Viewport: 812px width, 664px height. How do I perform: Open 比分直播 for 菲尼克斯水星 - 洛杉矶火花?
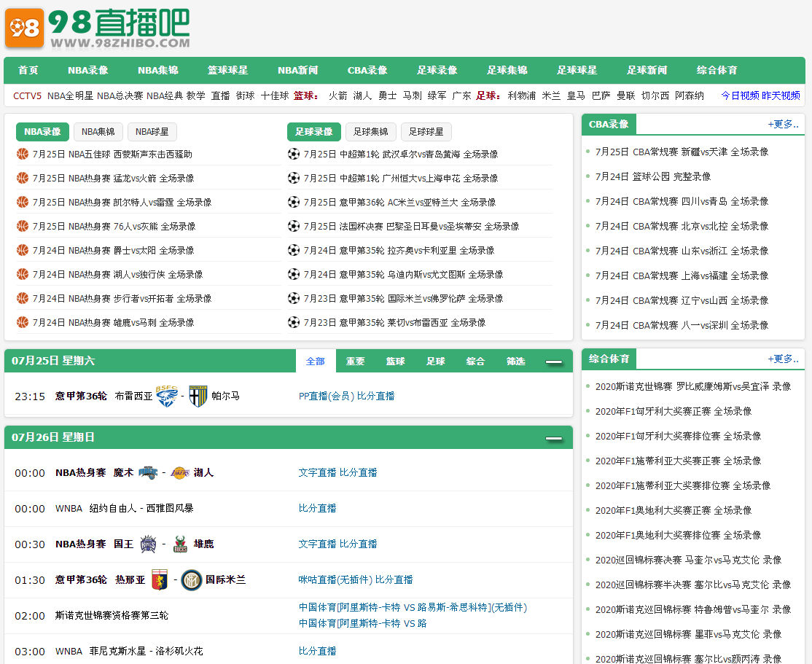(318, 651)
